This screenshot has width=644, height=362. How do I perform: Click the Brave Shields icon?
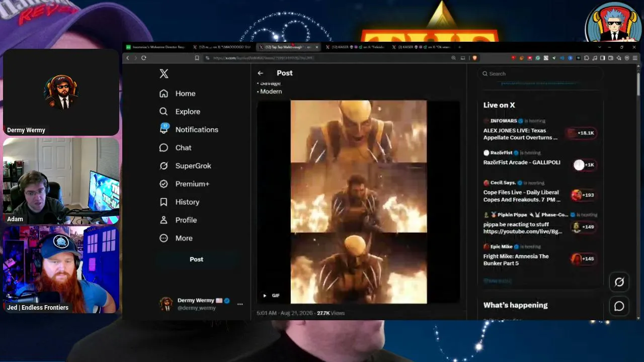point(474,58)
